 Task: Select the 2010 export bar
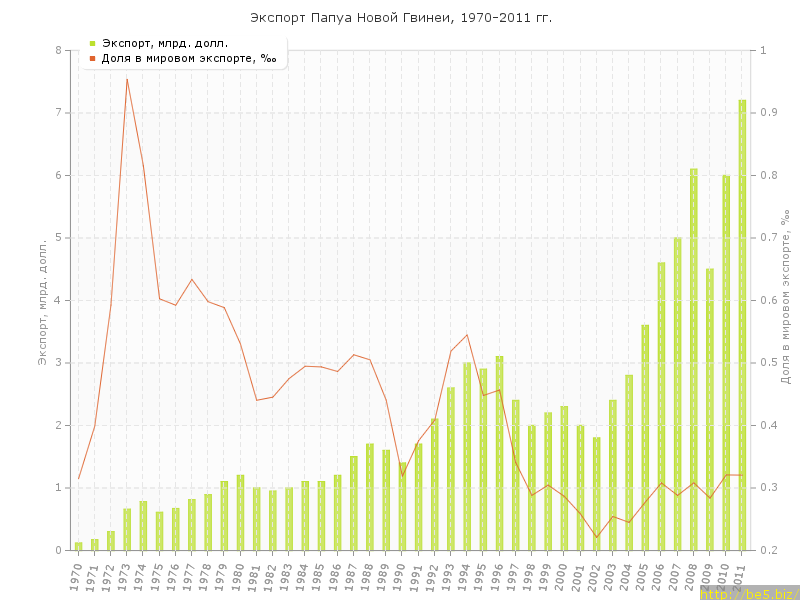click(x=726, y=363)
